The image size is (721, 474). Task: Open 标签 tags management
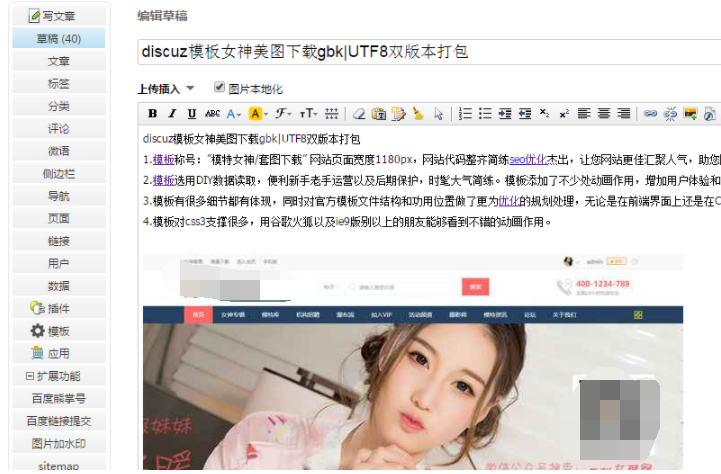[59, 84]
